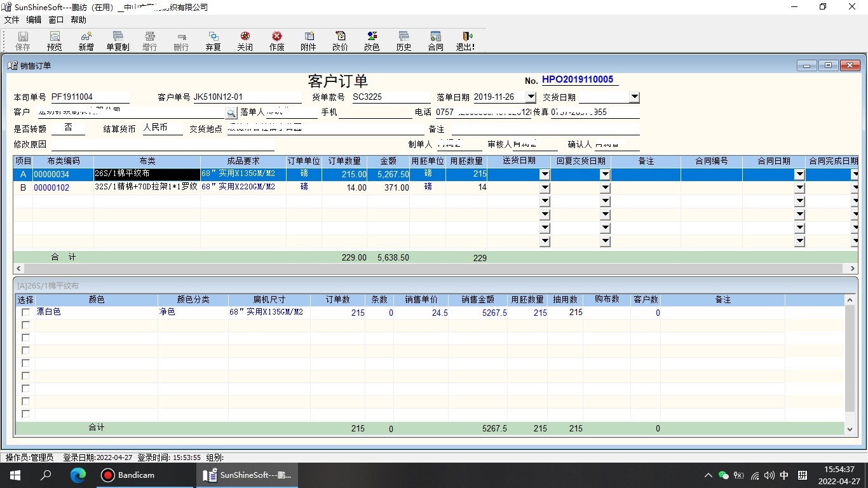This screenshot has width=868, height=488.
Task: Open 附件 (Attachment) toolbar icon
Action: pos(308,41)
